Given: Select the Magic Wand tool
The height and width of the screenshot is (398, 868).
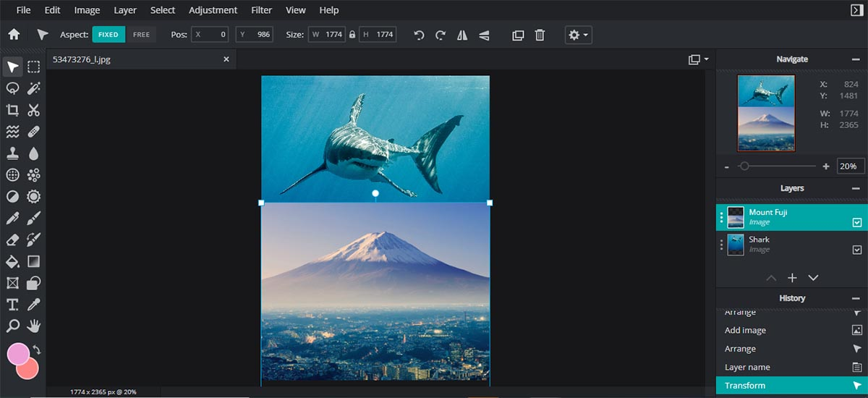Looking at the screenshot, I should point(33,88).
